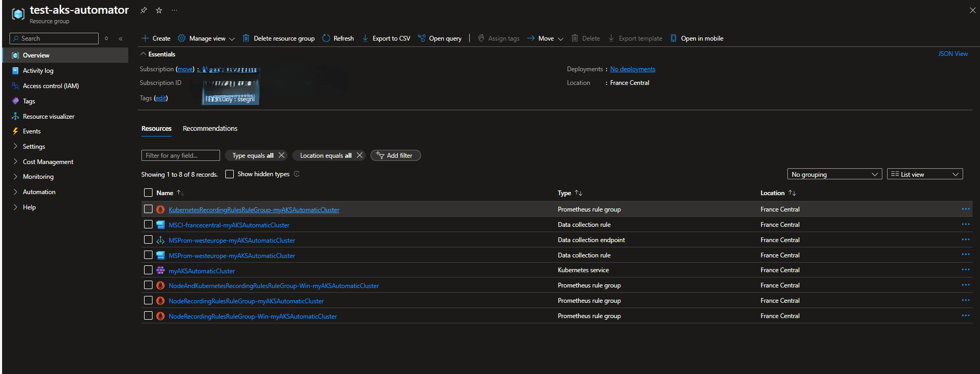Click the Manage view gear icon

[182, 38]
